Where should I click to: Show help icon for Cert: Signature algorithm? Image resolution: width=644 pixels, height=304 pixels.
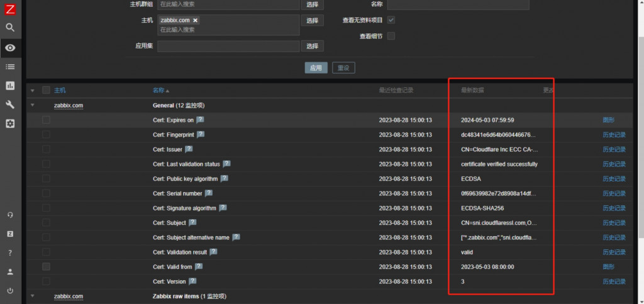click(x=223, y=208)
